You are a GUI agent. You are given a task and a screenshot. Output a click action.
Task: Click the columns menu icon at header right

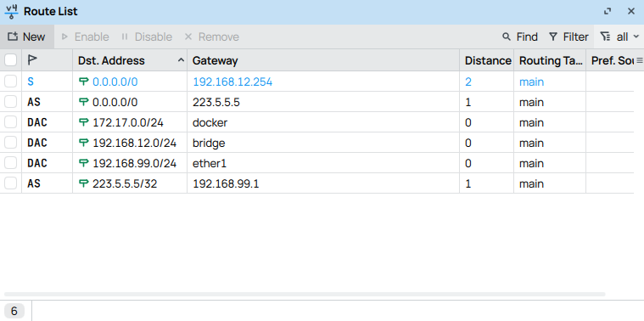point(639,60)
